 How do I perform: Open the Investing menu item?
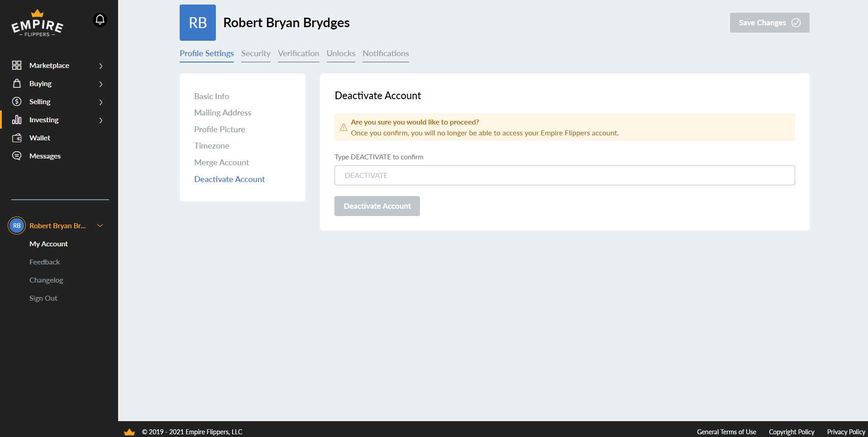pyautogui.click(x=44, y=120)
